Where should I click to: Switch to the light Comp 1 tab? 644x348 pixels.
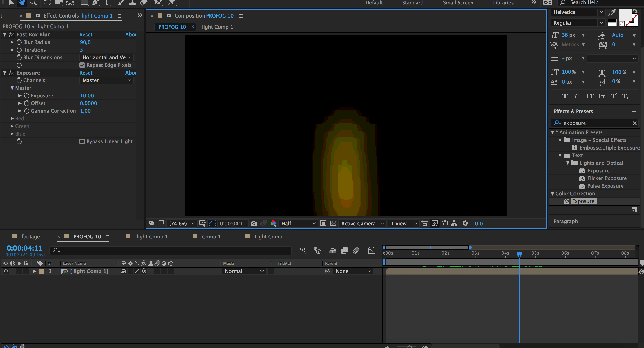click(217, 26)
